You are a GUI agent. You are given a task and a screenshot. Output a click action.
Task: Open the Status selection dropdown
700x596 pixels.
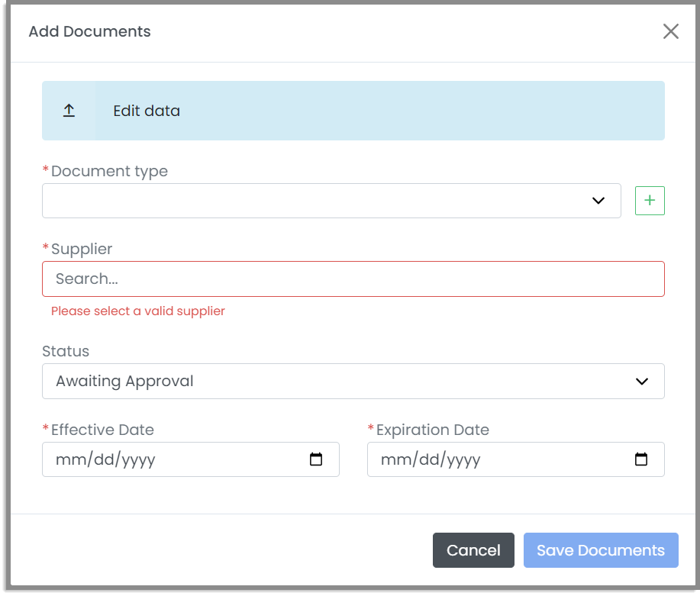353,381
